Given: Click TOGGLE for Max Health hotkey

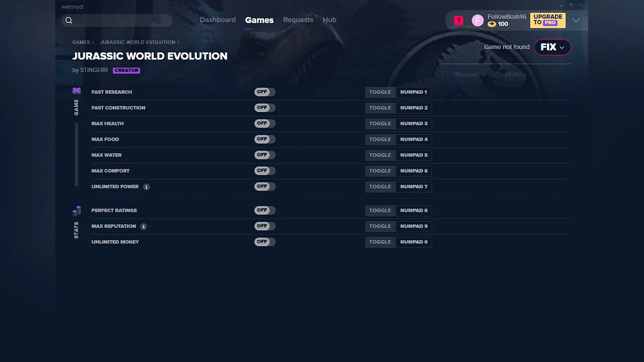Looking at the screenshot, I should point(380,123).
